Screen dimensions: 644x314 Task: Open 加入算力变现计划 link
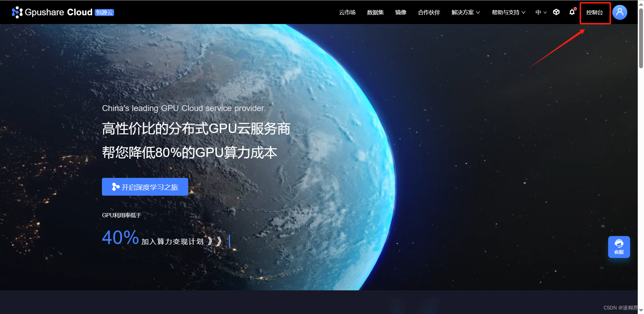(181, 241)
